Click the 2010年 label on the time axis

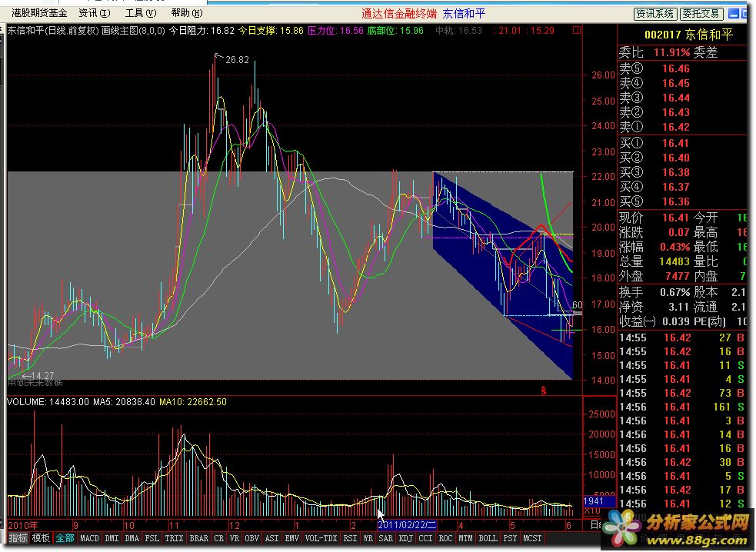22,525
